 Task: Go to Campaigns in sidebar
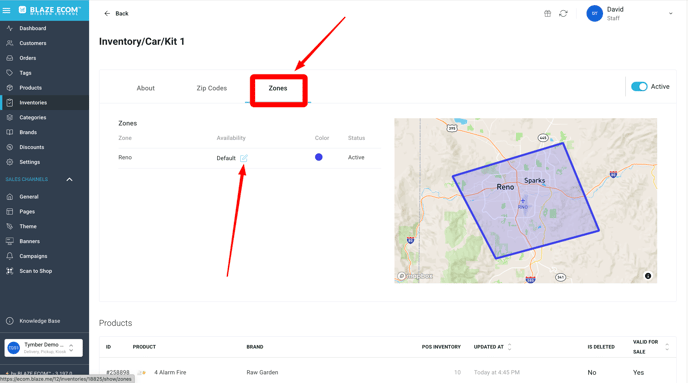[33, 256]
